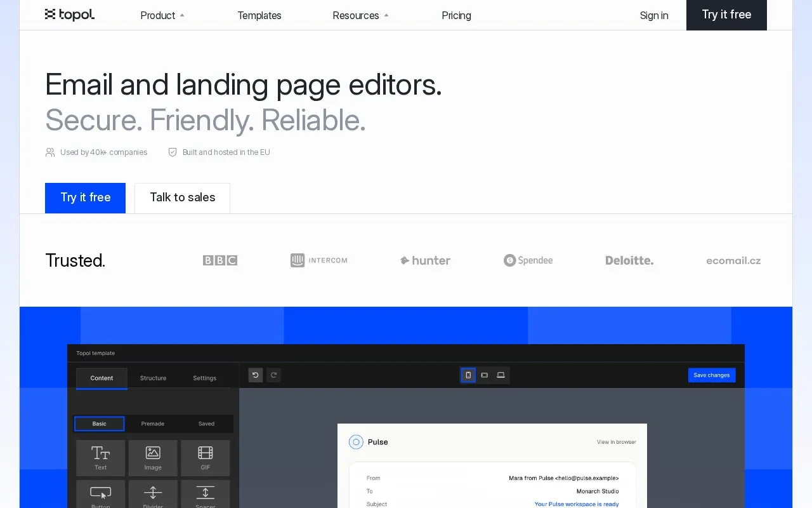Show Premade blocks
Screen dimensions: 812x508
click(x=153, y=424)
